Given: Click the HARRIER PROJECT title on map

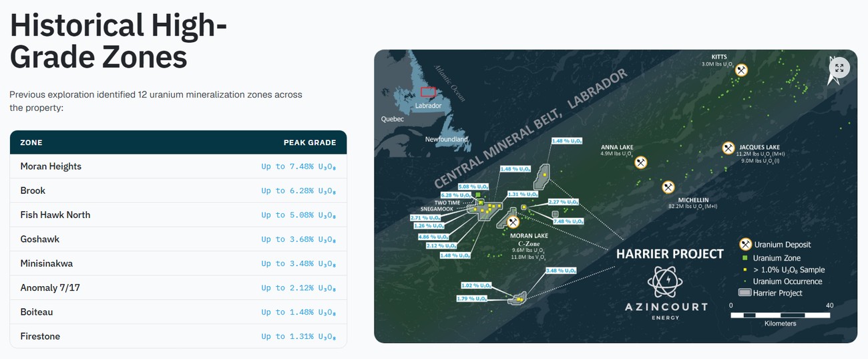Looking at the screenshot, I should click(x=670, y=254).
